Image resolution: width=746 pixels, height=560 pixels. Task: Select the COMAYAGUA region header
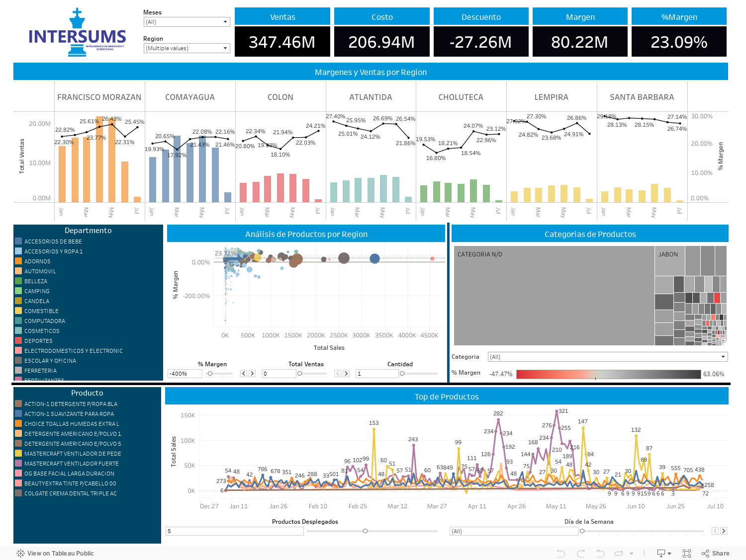(x=190, y=97)
